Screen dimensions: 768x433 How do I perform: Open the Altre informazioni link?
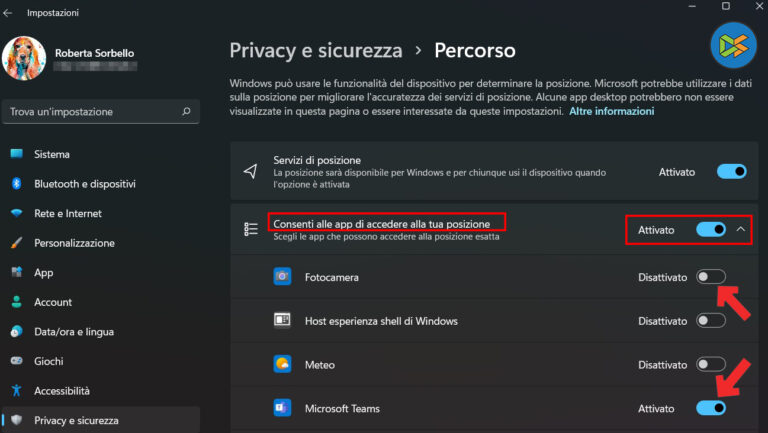click(611, 112)
